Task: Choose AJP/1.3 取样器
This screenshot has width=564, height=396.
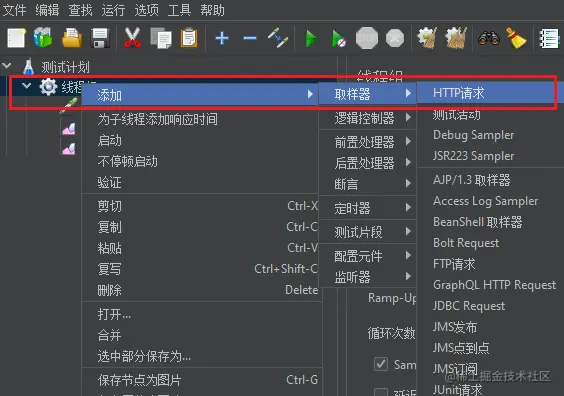Action: point(491,180)
